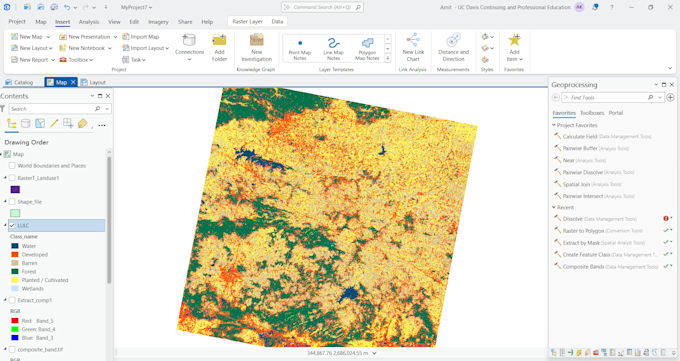Enable Shape_file layer checkbox

tap(12, 202)
